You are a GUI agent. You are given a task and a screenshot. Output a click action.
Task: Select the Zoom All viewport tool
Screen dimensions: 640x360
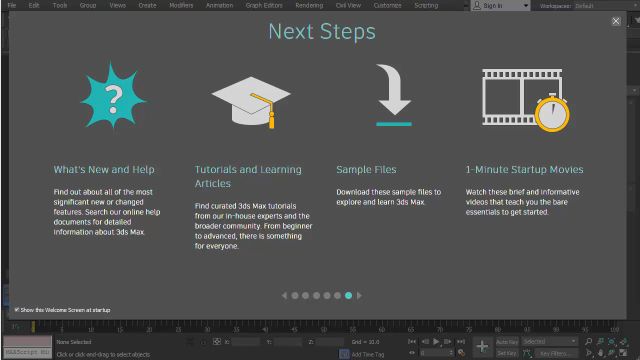(600, 341)
